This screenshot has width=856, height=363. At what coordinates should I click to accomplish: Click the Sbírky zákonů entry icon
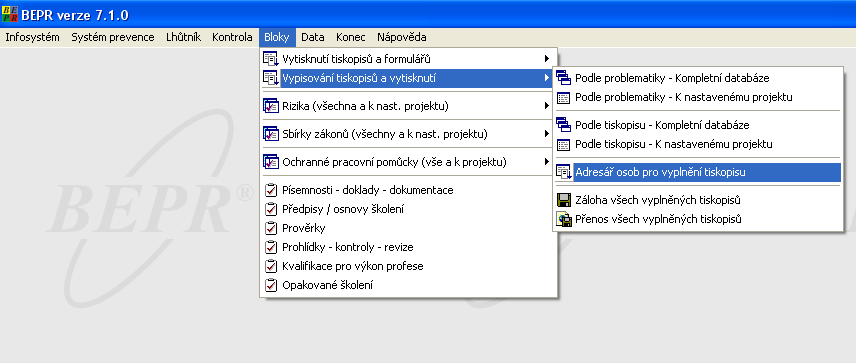point(271,134)
